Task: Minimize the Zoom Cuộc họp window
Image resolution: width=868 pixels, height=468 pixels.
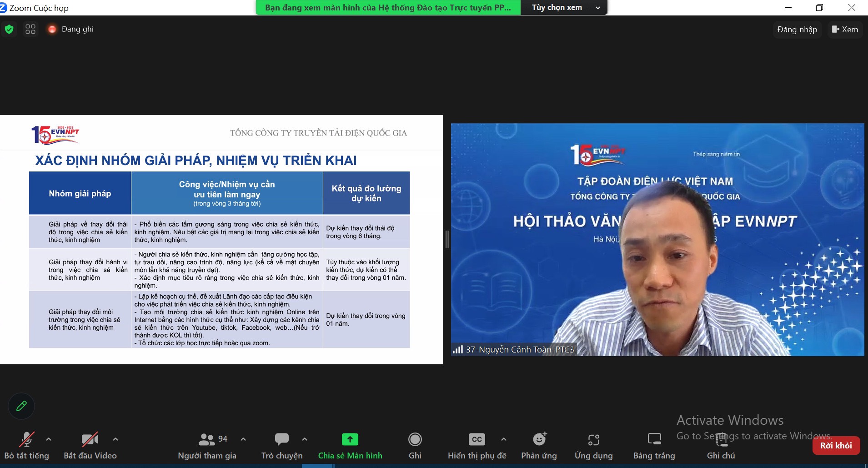Action: pos(788,8)
